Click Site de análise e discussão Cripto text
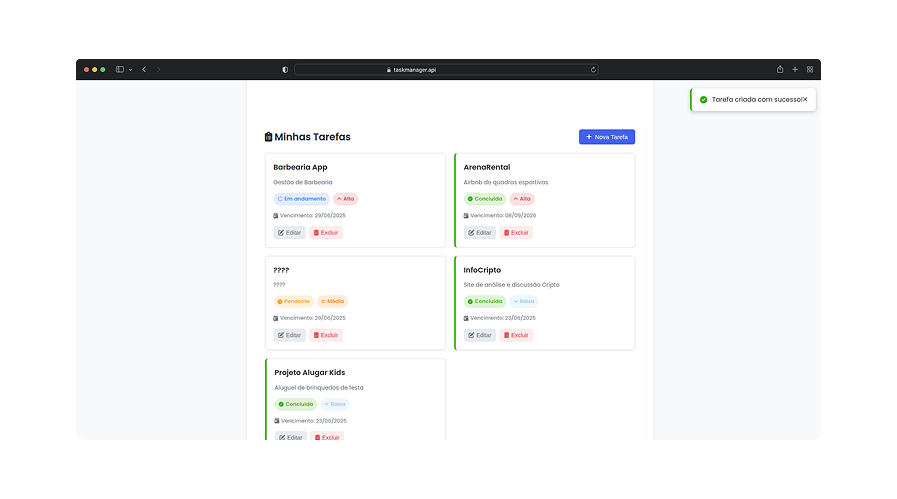This screenshot has height=499, width=897. point(511,284)
